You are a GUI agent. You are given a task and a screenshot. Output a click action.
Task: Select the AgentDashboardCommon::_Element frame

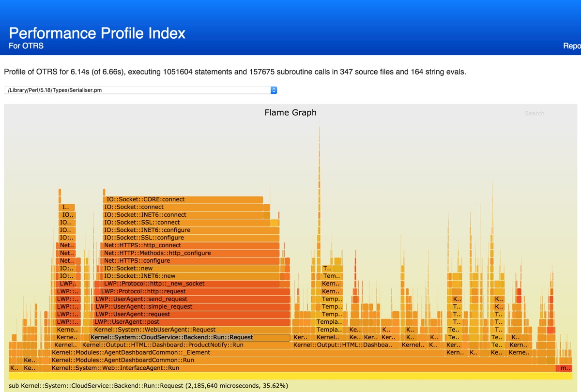point(247,353)
